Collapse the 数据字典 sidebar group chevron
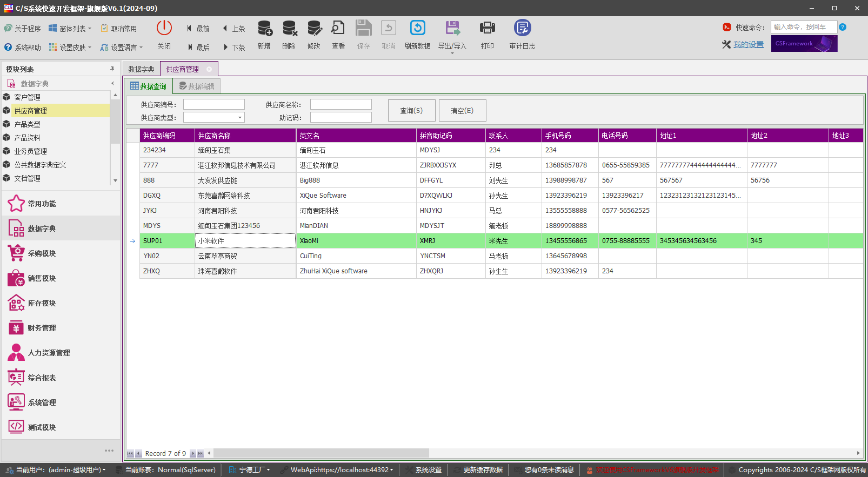Viewport: 868px width, 477px height. (x=112, y=84)
